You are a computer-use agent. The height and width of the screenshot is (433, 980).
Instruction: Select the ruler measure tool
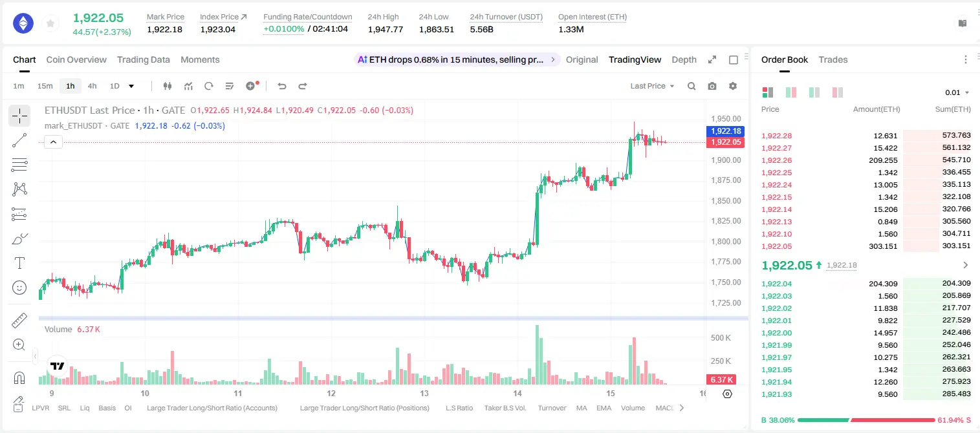pos(19,320)
